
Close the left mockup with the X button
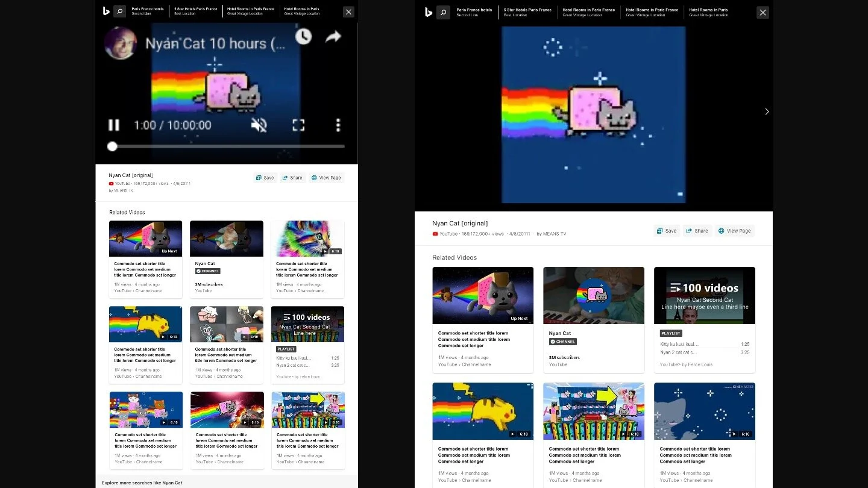348,11
